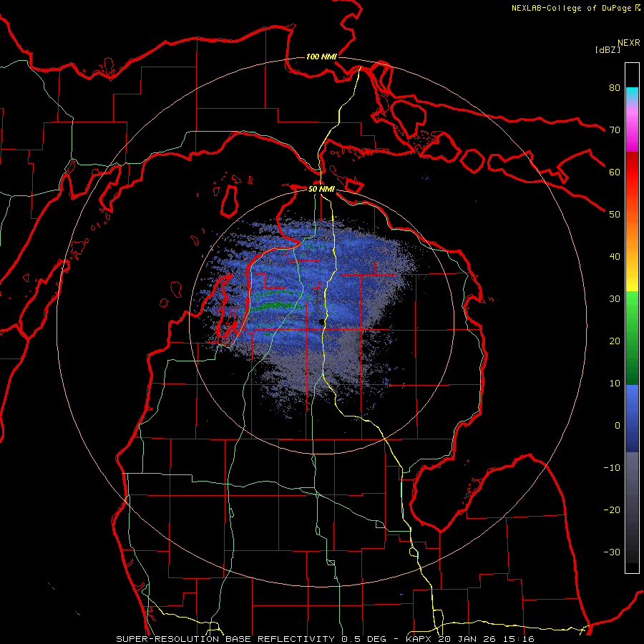
Task: Click the cyan segment of the color bar
Action: (632, 94)
